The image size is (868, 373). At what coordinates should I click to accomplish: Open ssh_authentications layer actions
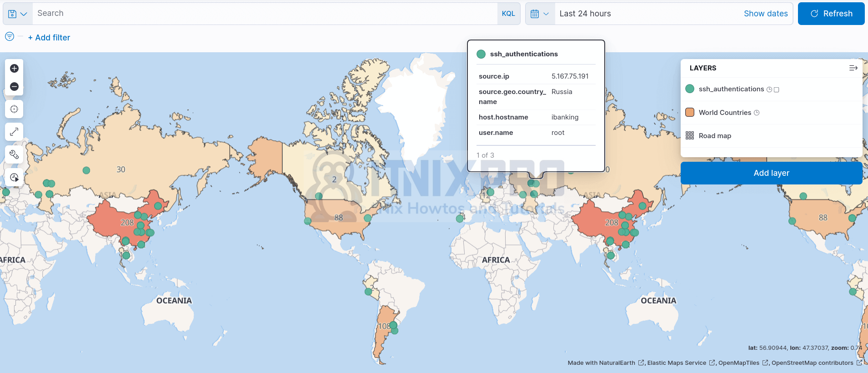pos(731,89)
